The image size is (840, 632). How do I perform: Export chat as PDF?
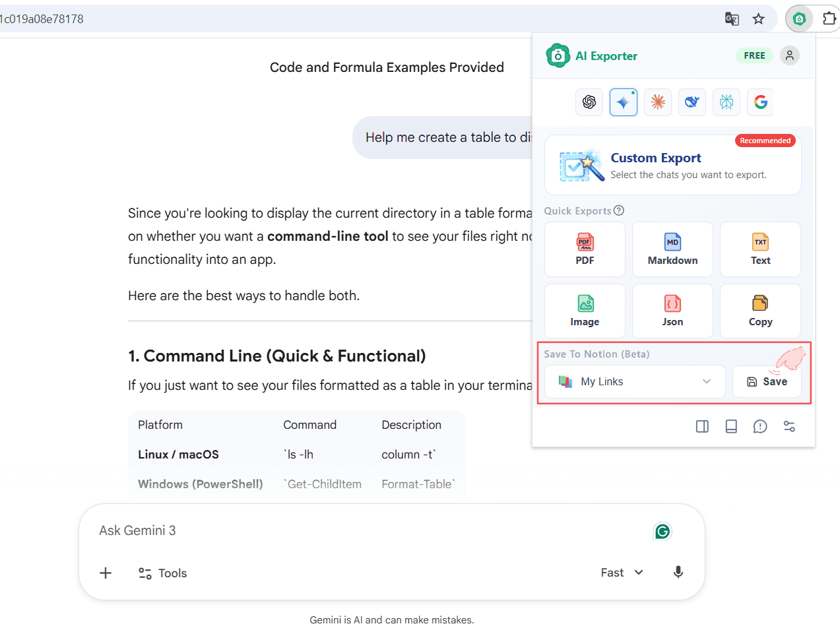585,249
